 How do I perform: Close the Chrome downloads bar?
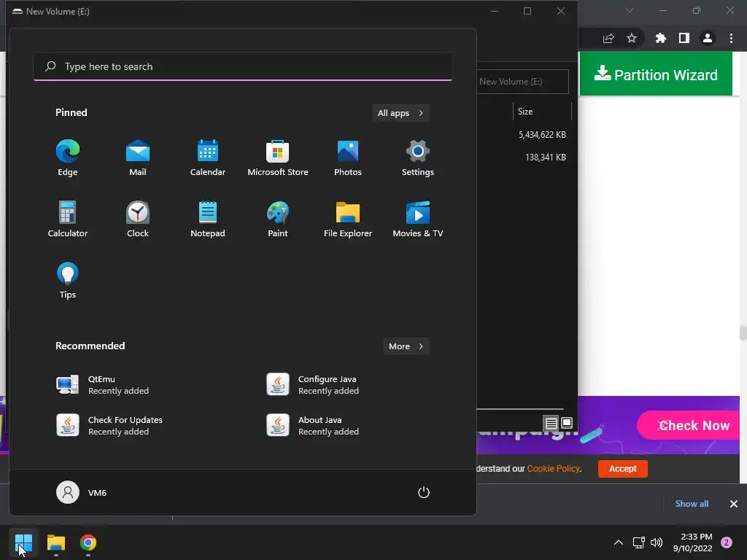coord(734,504)
